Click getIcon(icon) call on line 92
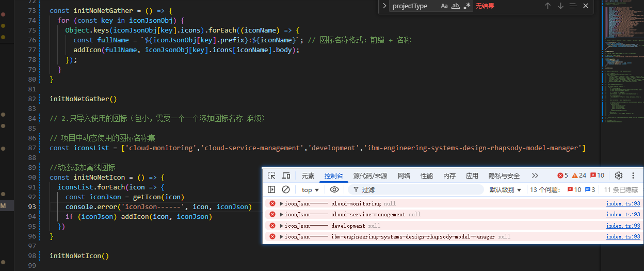644x271 pixels. pyautogui.click(x=158, y=197)
